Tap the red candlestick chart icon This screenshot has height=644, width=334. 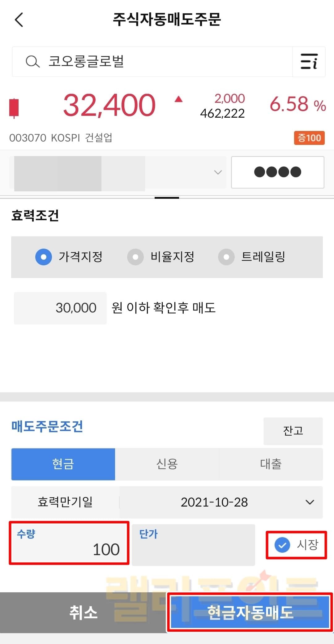tap(14, 108)
